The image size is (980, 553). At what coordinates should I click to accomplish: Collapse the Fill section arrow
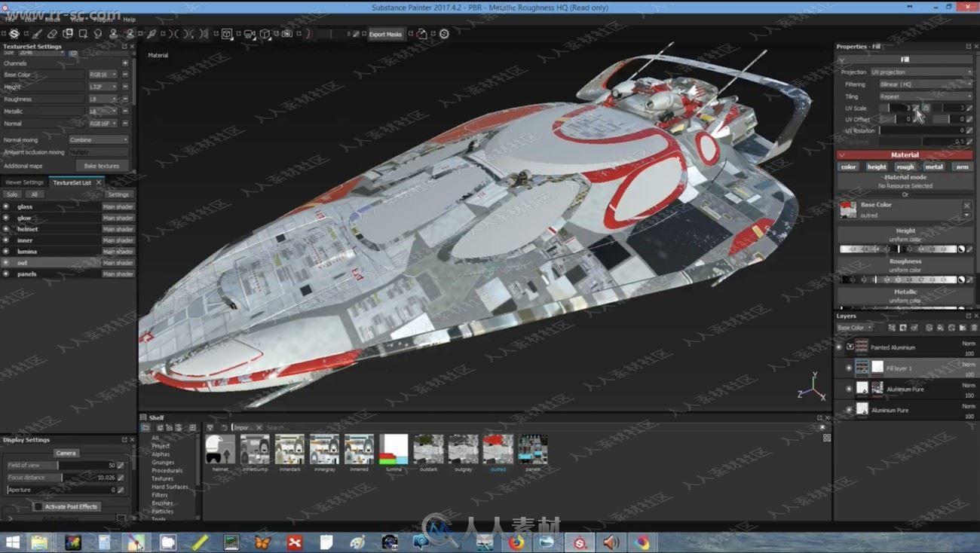click(842, 60)
